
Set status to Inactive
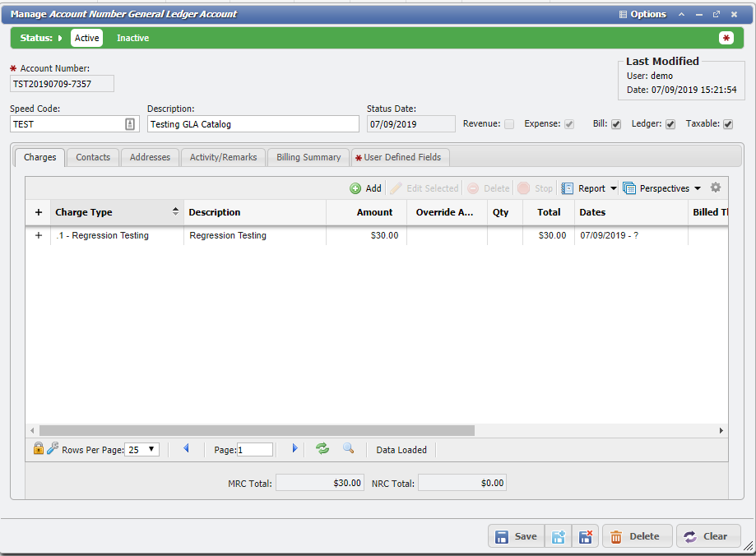132,38
